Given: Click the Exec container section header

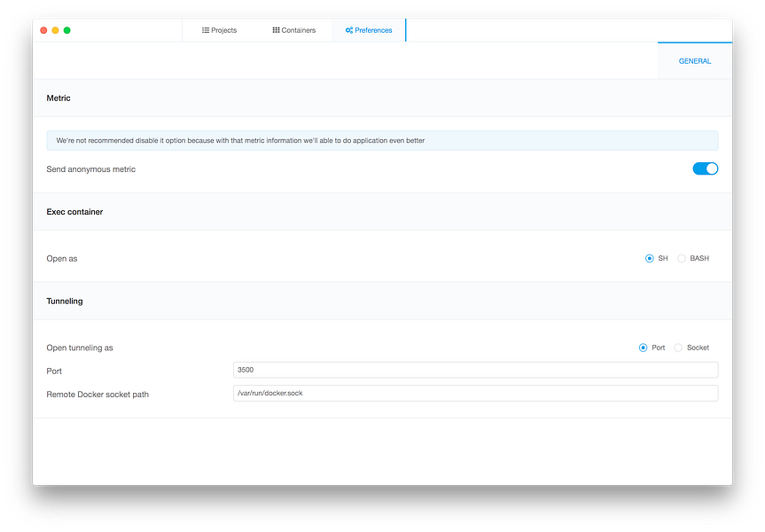Looking at the screenshot, I should tap(383, 212).
